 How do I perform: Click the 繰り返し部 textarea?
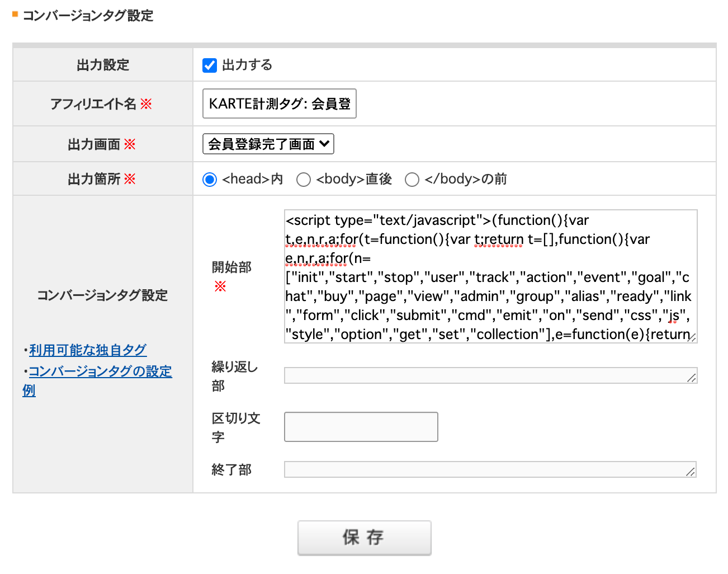[x=491, y=375]
